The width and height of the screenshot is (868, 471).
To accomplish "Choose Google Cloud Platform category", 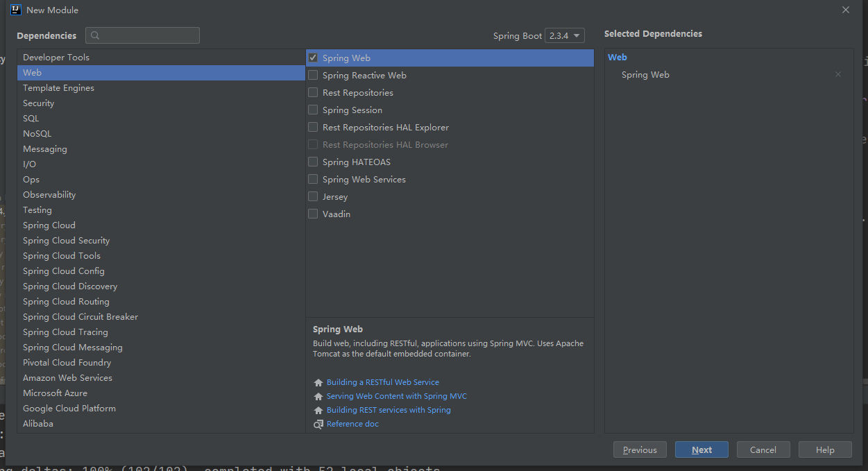I will point(161,409).
